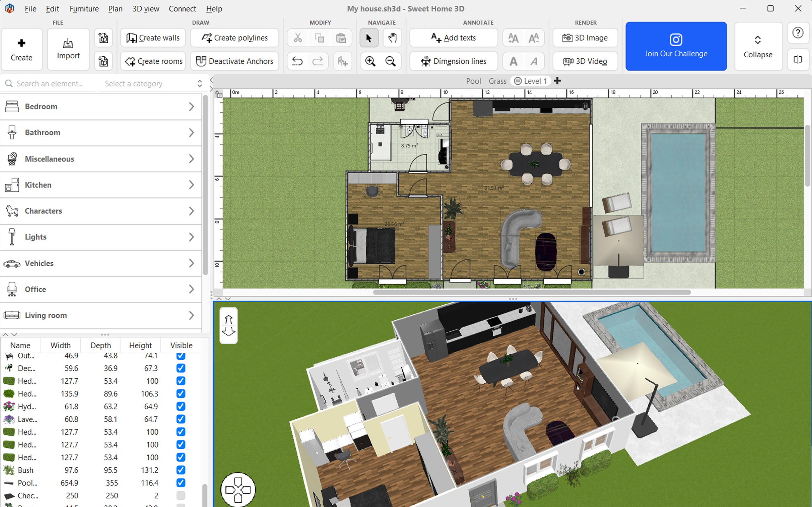The height and width of the screenshot is (507, 812).
Task: Toggle visibility of the Bush item
Action: coord(181,470)
